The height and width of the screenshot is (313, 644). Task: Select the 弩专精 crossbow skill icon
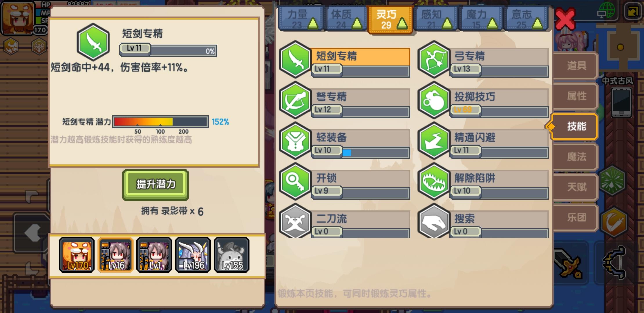(295, 100)
